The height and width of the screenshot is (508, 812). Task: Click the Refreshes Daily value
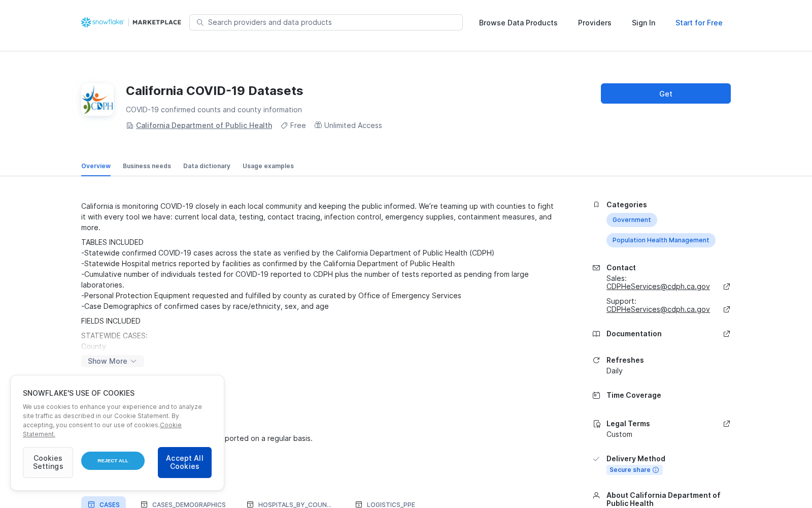615,371
